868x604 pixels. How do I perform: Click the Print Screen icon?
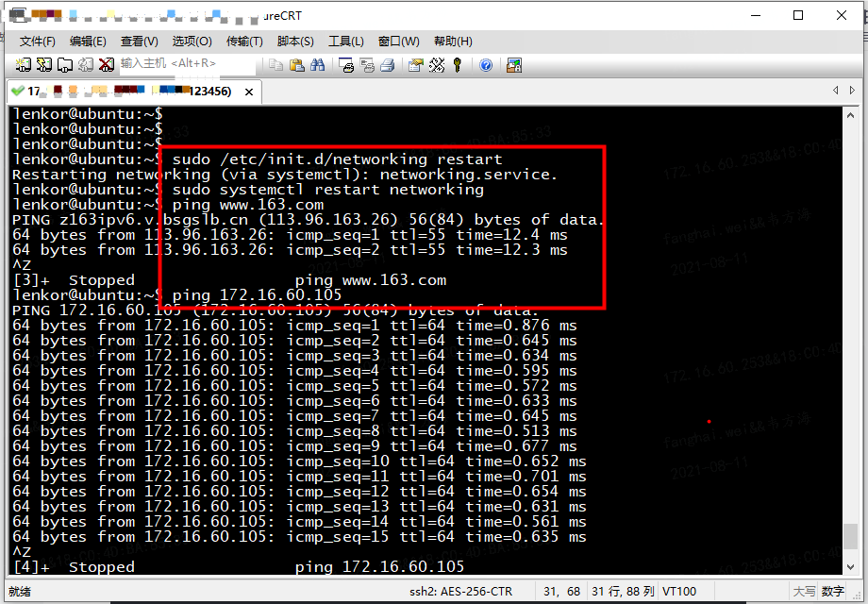point(346,65)
